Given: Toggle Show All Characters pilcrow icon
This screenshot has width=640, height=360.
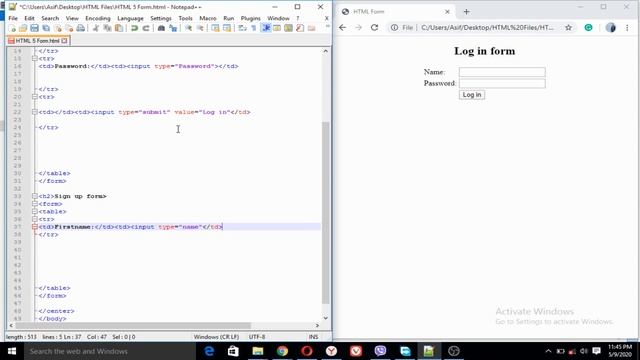Looking at the screenshot, I should (253, 28).
